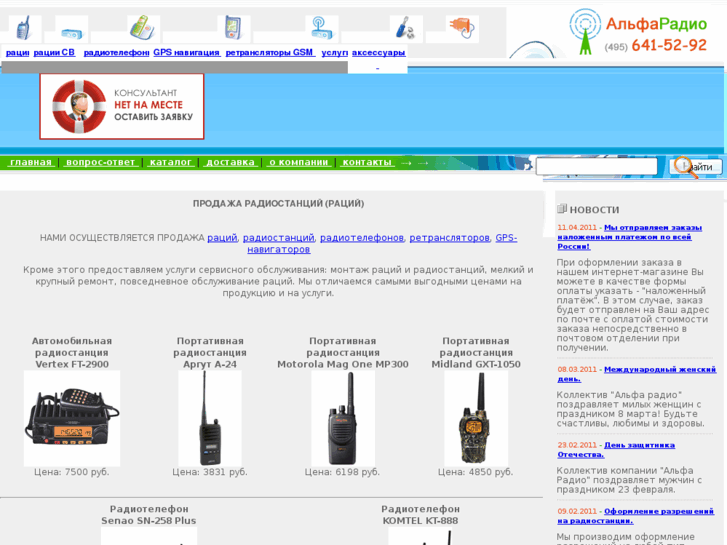The image size is (727, 545).
Task: Click the price 'Цена: 7500 руб.'
Action: (72, 472)
